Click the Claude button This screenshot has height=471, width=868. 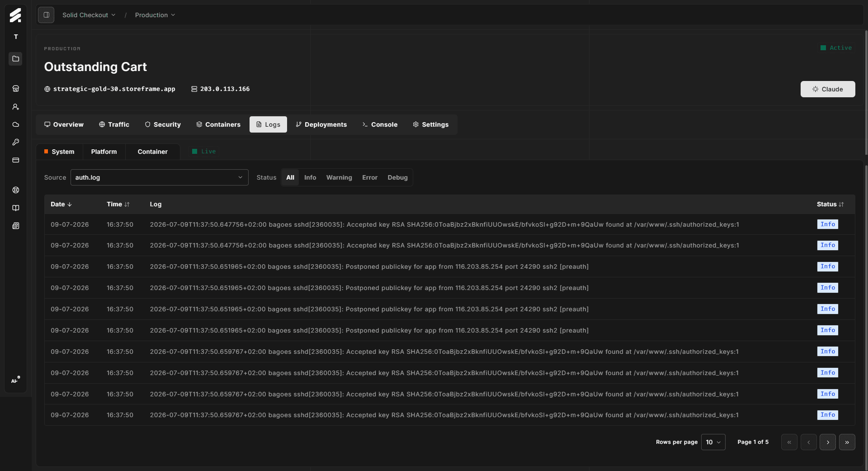[x=827, y=89]
